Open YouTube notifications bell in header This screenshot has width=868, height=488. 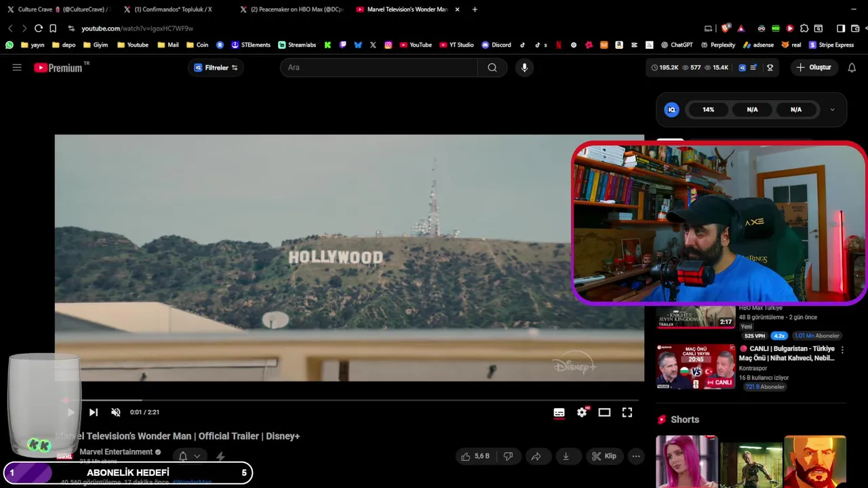point(852,67)
